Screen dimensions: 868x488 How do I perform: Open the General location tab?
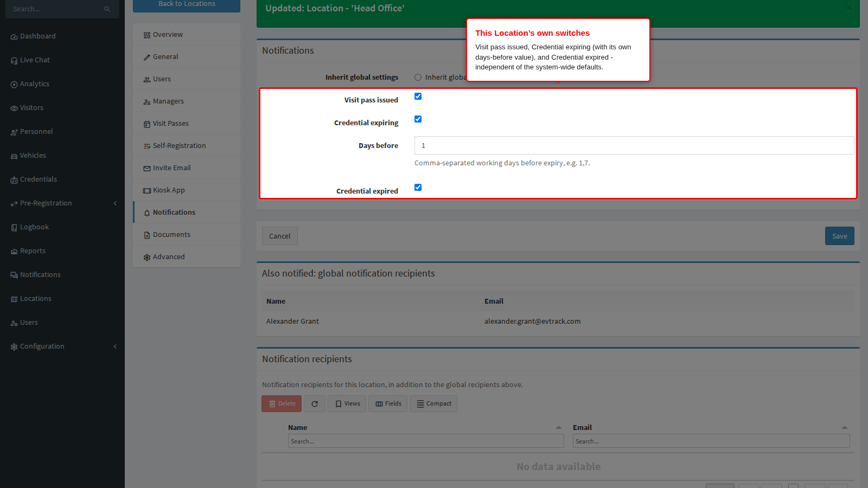click(187, 57)
